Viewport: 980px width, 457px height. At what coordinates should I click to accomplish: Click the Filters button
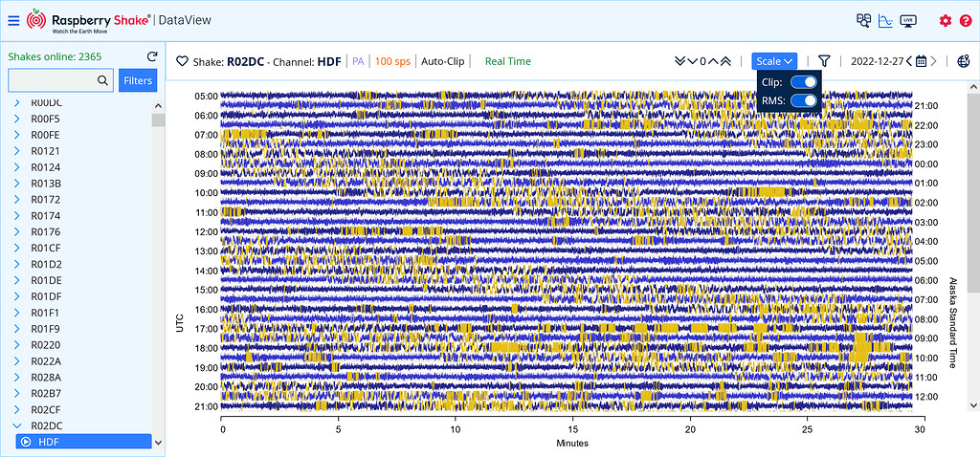[x=138, y=81]
